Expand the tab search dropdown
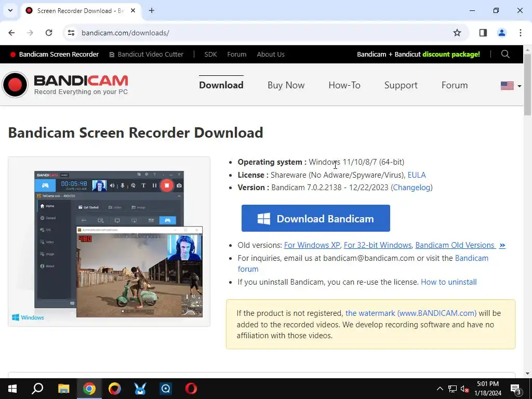Viewport: 532px width, 399px height. [x=10, y=10]
